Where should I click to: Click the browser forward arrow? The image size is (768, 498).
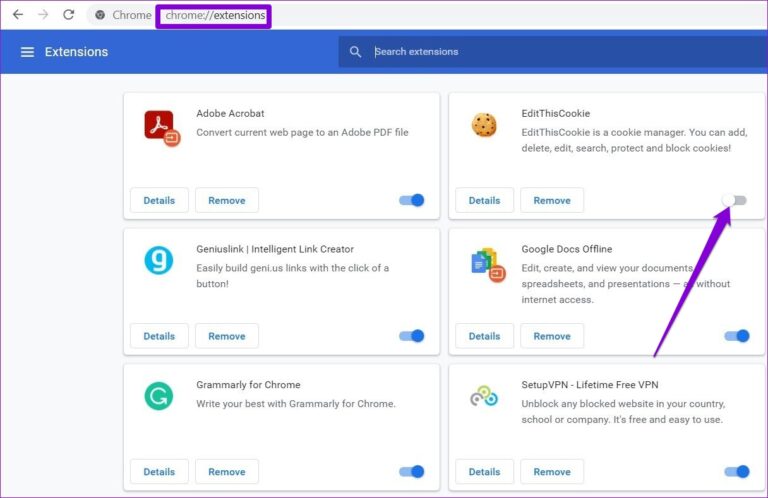point(43,15)
